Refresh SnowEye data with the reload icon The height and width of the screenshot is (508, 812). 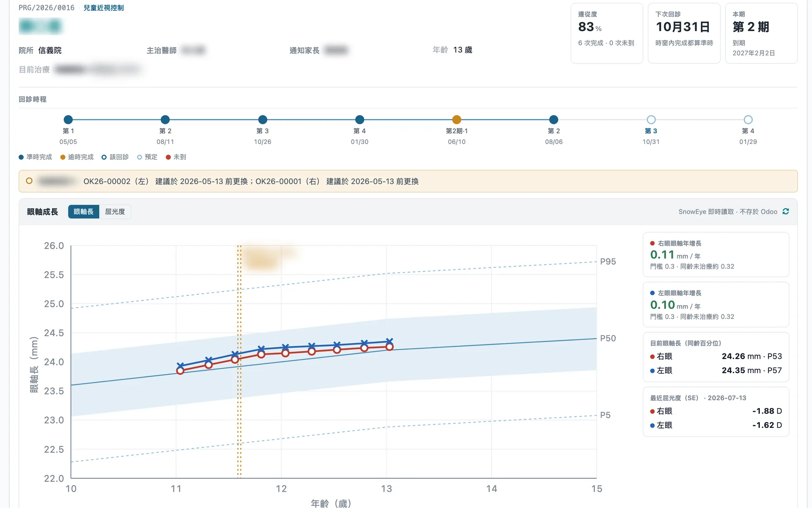(x=785, y=211)
